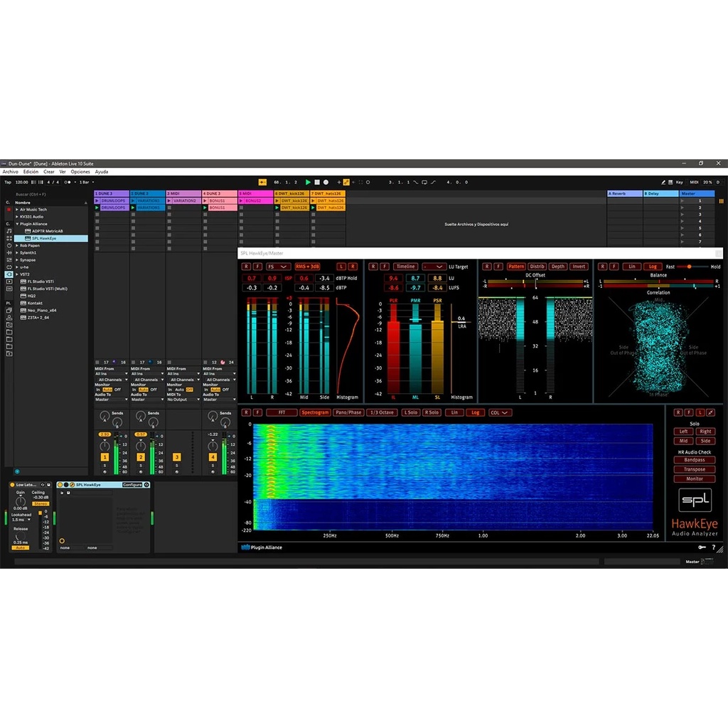Image resolution: width=728 pixels, height=728 pixels.
Task: Click arm record dot on track 1
Action: coord(105,472)
